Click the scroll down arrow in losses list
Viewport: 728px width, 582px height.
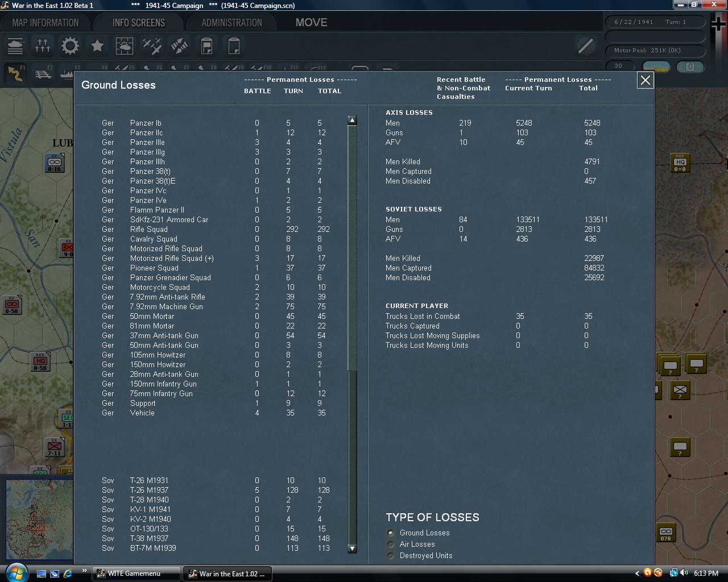(x=352, y=548)
